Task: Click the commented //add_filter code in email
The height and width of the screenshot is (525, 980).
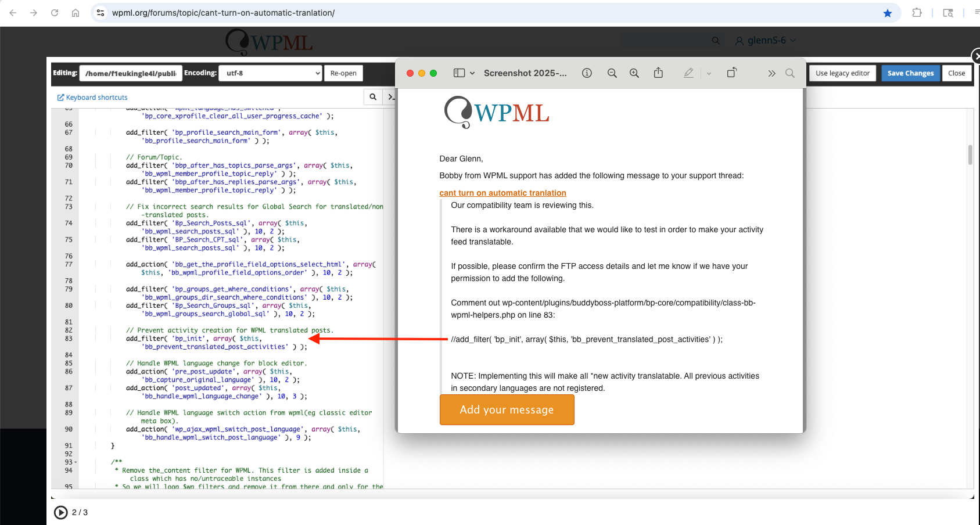Action: coord(587,339)
